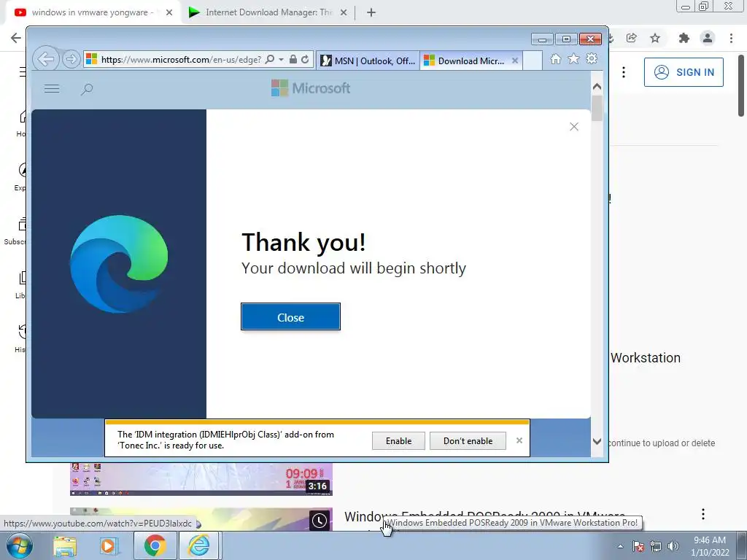The width and height of the screenshot is (747, 560).
Task: Enable the IDM integration add-on
Action: pos(398,441)
